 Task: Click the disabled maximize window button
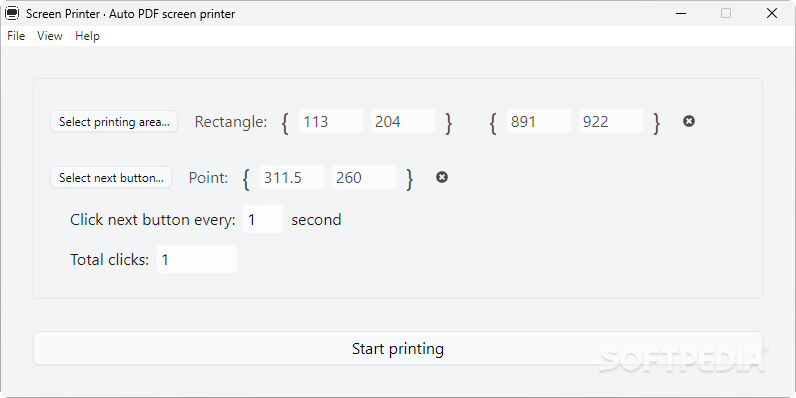tap(726, 14)
